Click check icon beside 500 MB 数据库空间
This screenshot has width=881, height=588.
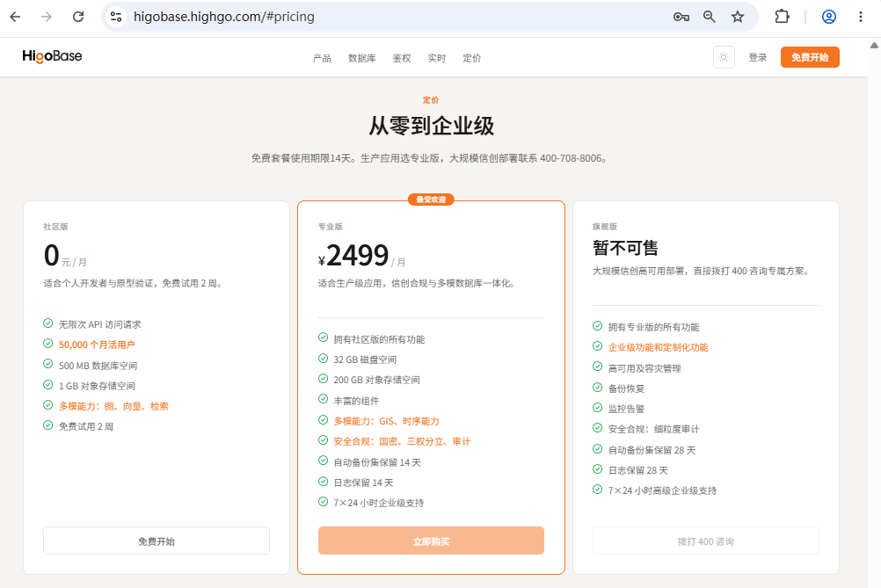click(x=47, y=364)
